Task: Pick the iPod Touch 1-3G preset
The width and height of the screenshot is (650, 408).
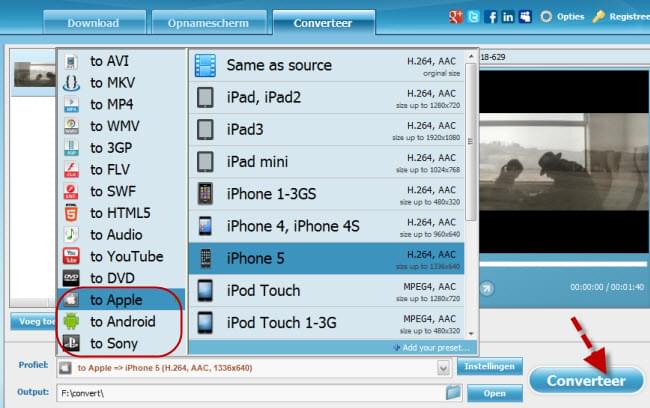Action: coord(327,323)
